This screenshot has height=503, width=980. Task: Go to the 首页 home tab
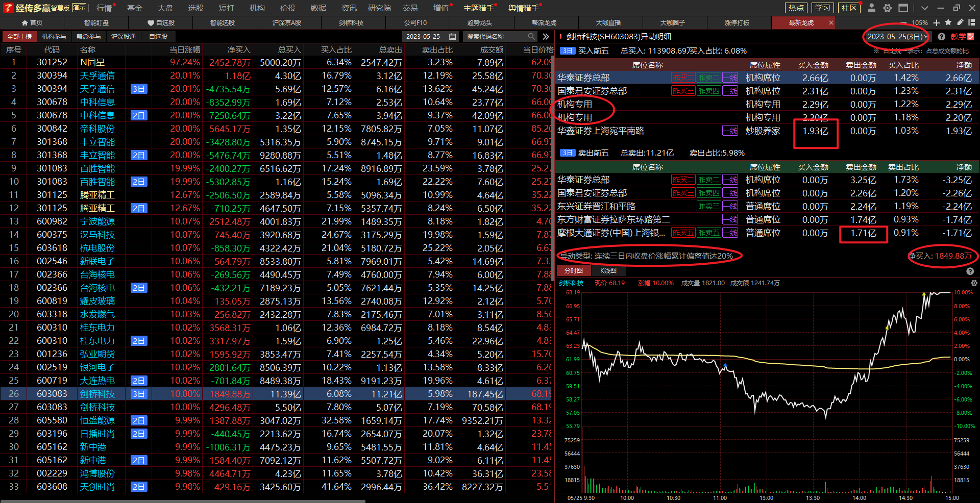tap(32, 22)
